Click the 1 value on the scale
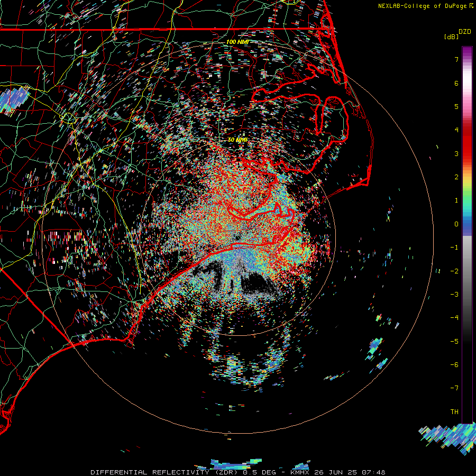 [x=456, y=200]
